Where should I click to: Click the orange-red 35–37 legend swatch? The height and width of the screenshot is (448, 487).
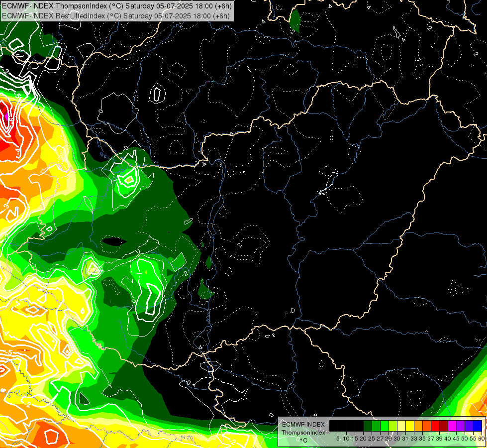pyautogui.click(x=427, y=426)
